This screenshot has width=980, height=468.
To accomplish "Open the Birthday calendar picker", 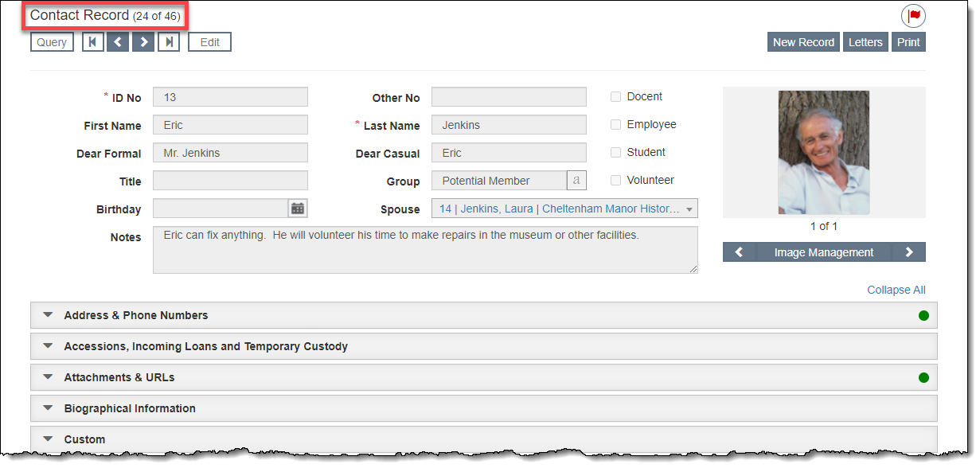I will [298, 209].
